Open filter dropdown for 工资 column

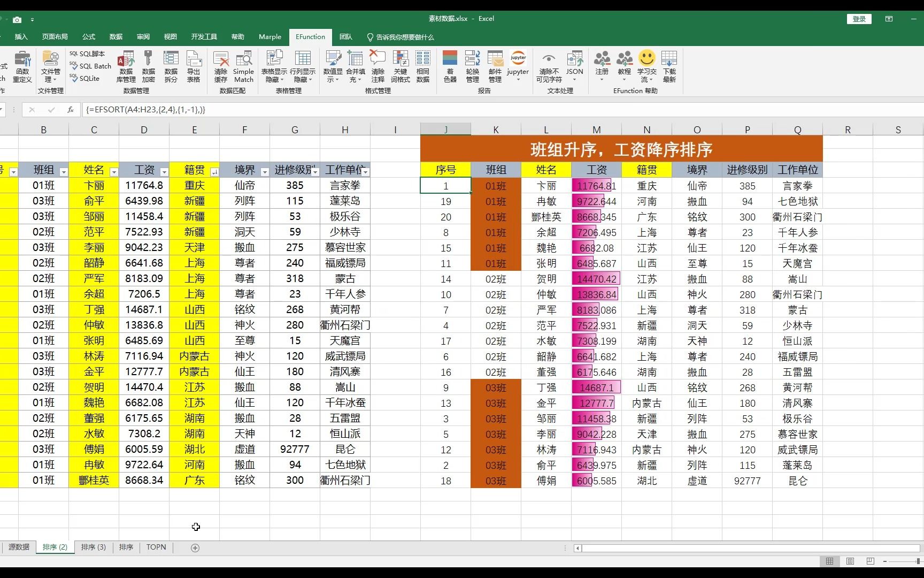point(164,172)
